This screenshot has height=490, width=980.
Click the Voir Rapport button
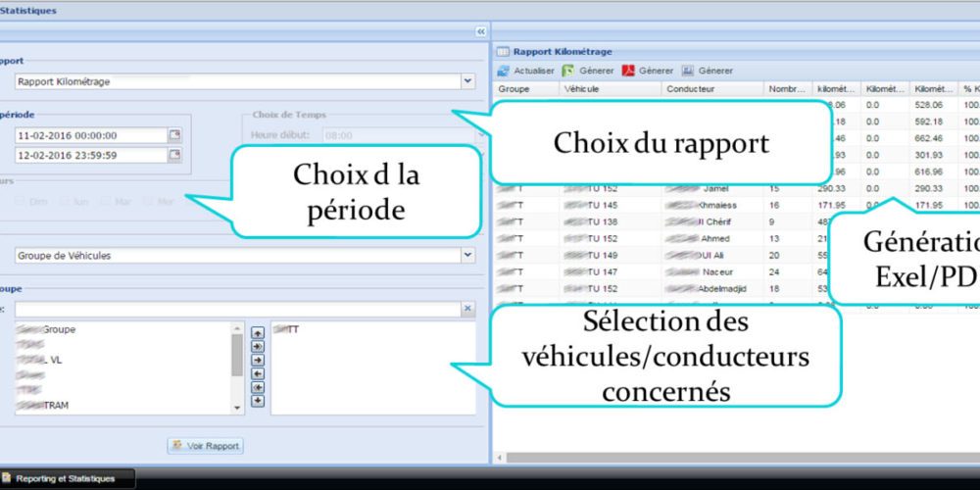[x=205, y=445]
